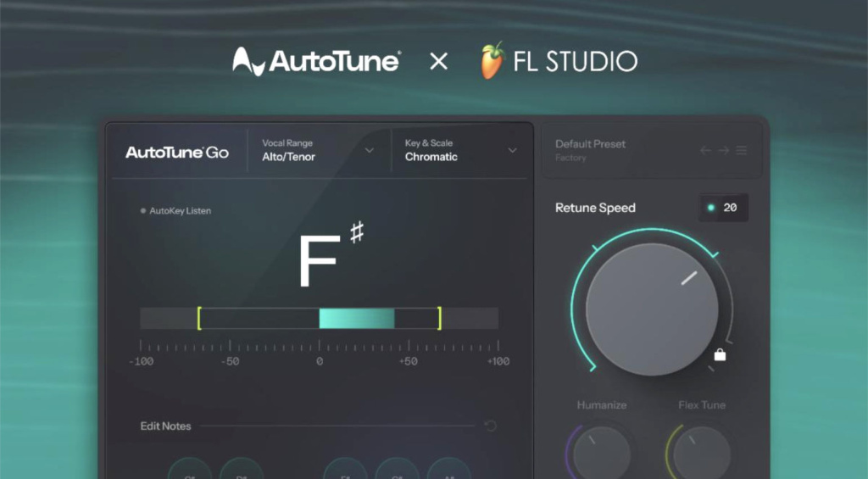The image size is (868, 479).
Task: Click the Flex Tune knob
Action: pos(702,453)
